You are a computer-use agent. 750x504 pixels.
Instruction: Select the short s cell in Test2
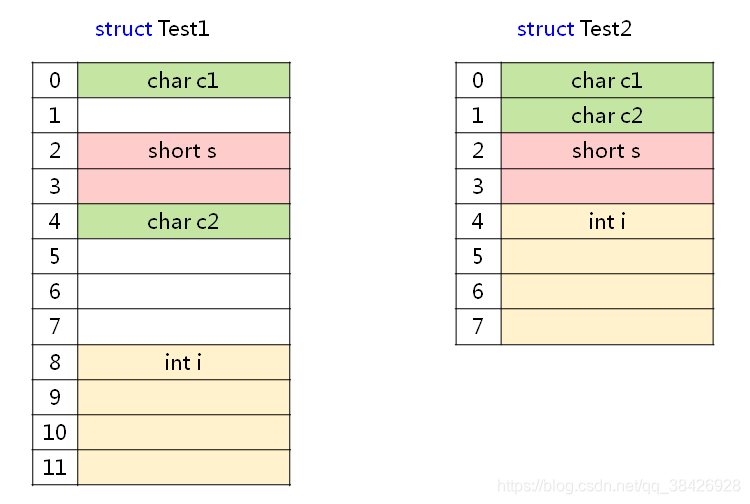coord(607,151)
